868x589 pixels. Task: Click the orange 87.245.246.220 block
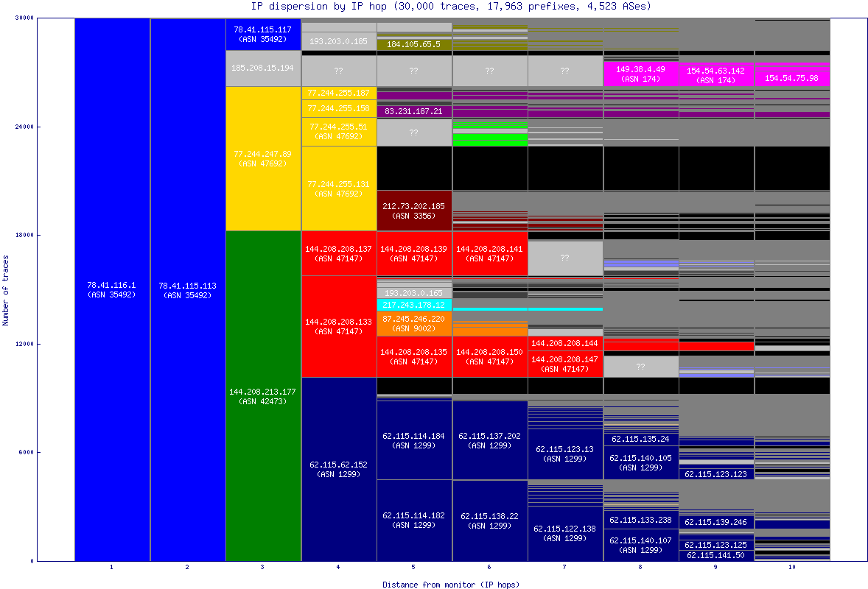point(414,324)
